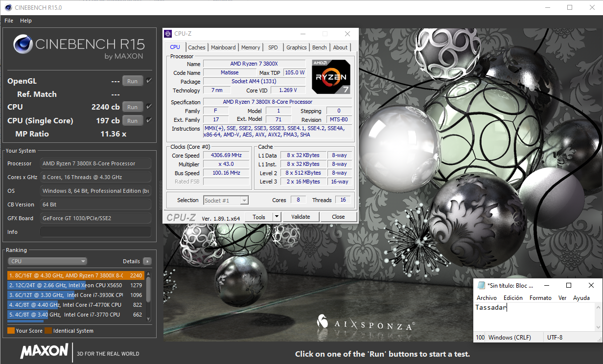603x364 pixels.
Task: Open the CPU ranking type dropdown
Action: coord(47,261)
